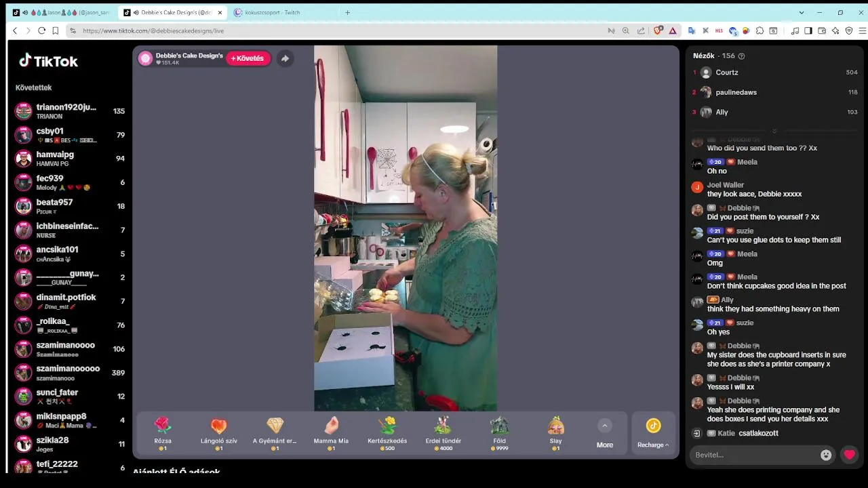
Task: Open _rolikaa_ live channel
Action: tap(71, 325)
